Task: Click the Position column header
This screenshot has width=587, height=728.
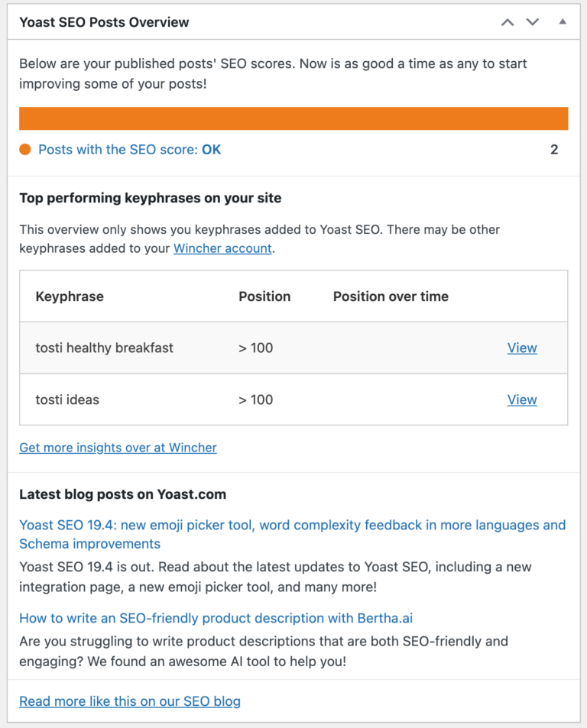Action: [x=264, y=296]
